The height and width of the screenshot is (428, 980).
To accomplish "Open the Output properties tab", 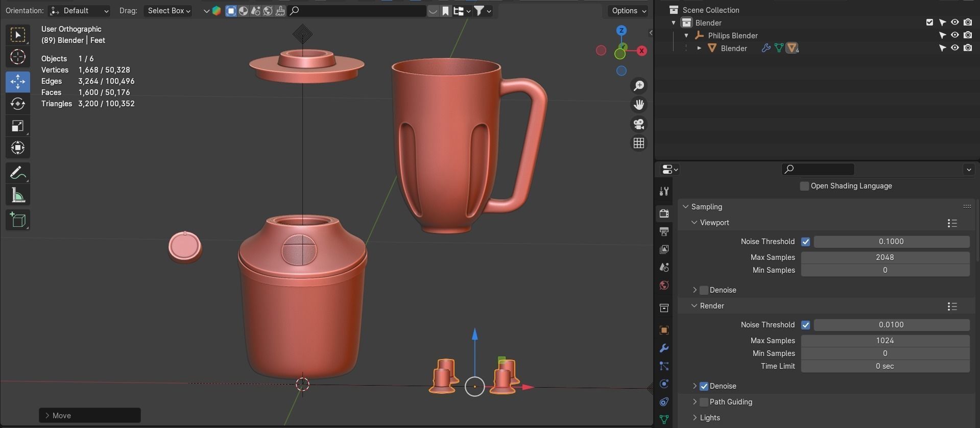I will click(x=664, y=232).
